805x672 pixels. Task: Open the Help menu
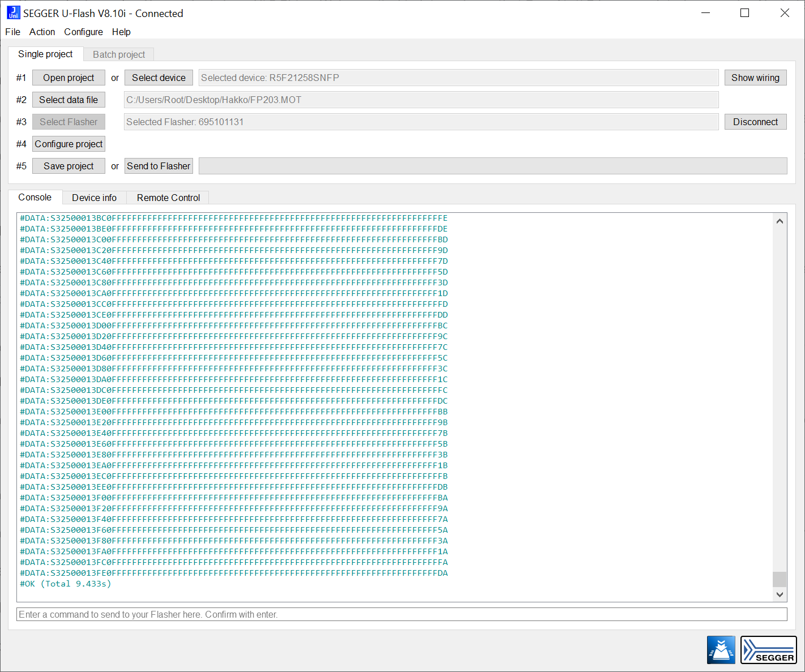click(121, 32)
